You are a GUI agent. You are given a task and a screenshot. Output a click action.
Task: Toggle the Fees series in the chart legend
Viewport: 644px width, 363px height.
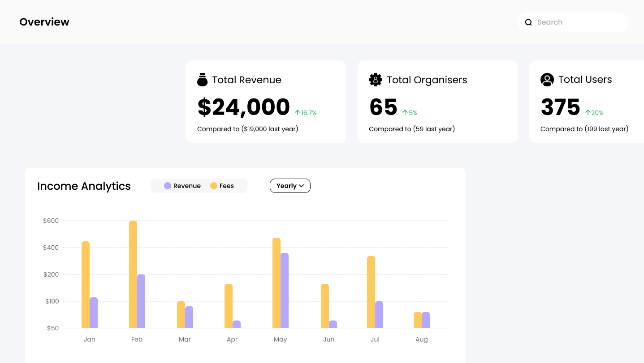point(222,185)
